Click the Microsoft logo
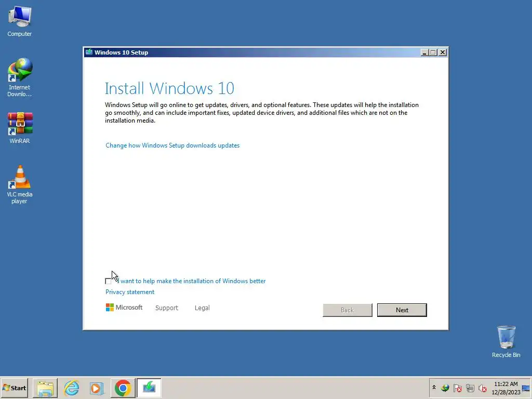This screenshot has width=532, height=399. click(x=124, y=308)
